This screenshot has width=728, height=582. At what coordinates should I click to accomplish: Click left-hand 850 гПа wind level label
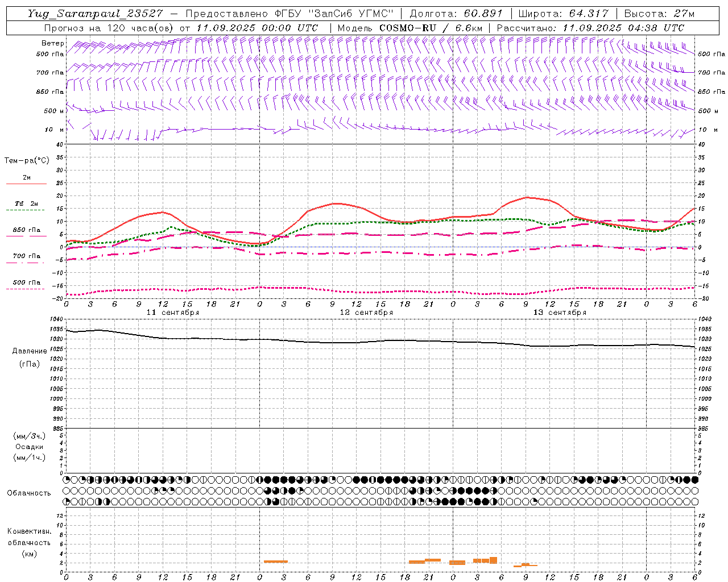[x=50, y=92]
